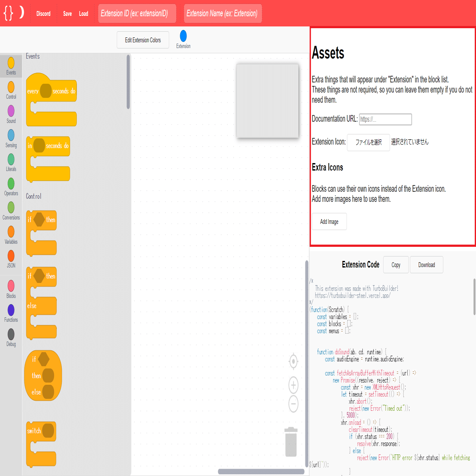Click the 'Control' palette section label
The height and width of the screenshot is (476, 476).
click(x=33, y=196)
